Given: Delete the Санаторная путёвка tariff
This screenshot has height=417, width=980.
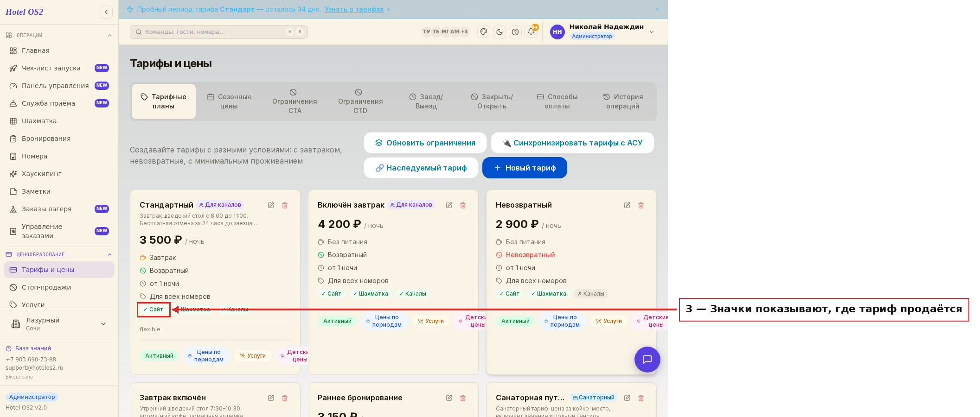Looking at the screenshot, I should click(x=641, y=398).
